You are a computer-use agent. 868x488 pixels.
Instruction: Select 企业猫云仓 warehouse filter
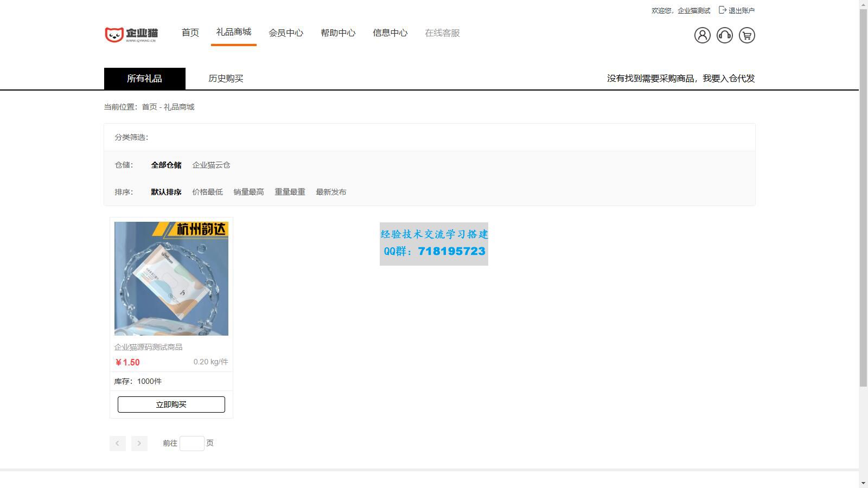click(x=211, y=165)
